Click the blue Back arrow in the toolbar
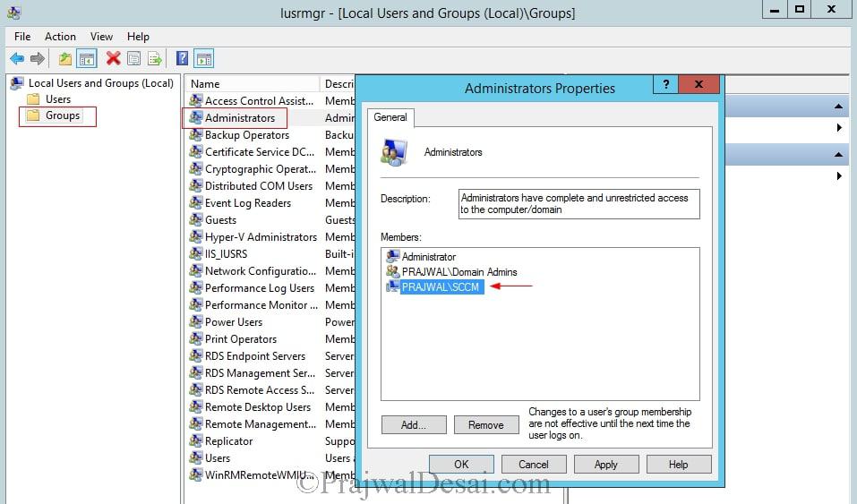 (x=17, y=58)
